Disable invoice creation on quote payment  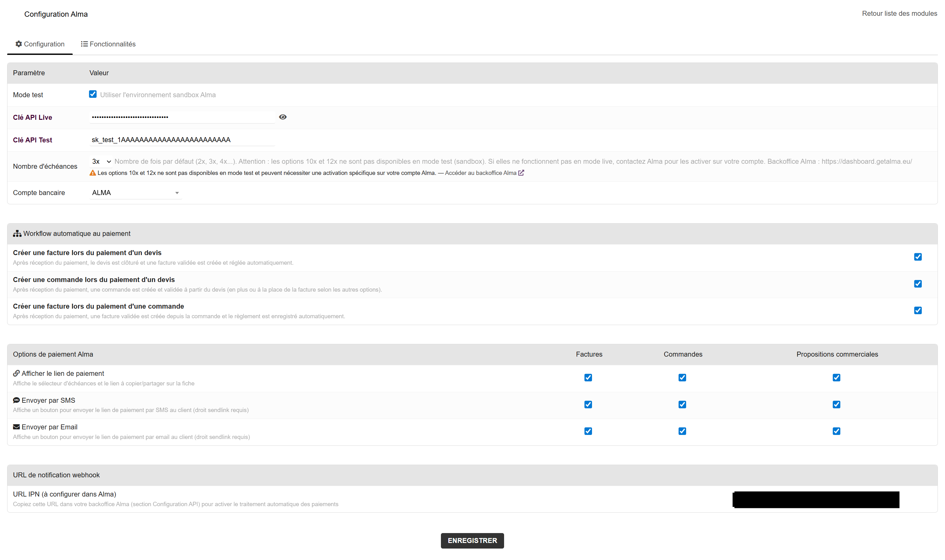[917, 257]
